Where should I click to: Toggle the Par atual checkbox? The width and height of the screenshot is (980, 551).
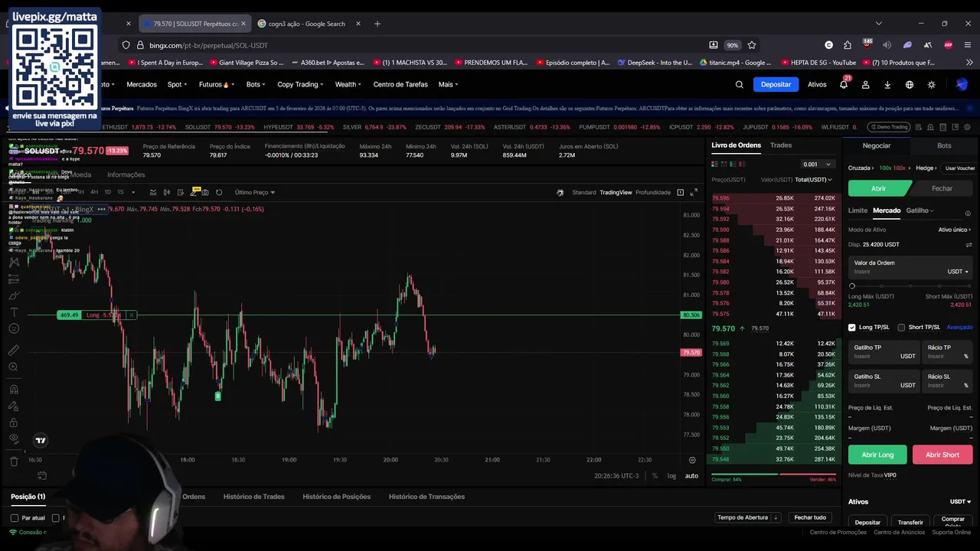pos(15,518)
